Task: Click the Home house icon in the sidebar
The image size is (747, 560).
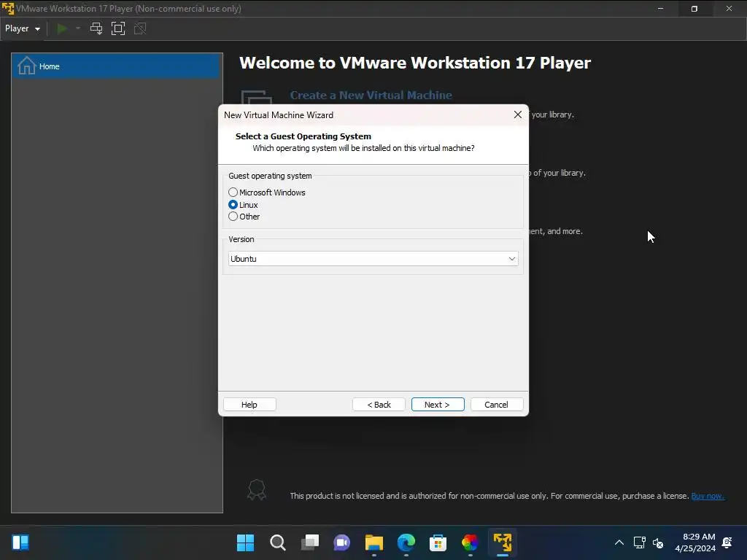Action: (27, 66)
